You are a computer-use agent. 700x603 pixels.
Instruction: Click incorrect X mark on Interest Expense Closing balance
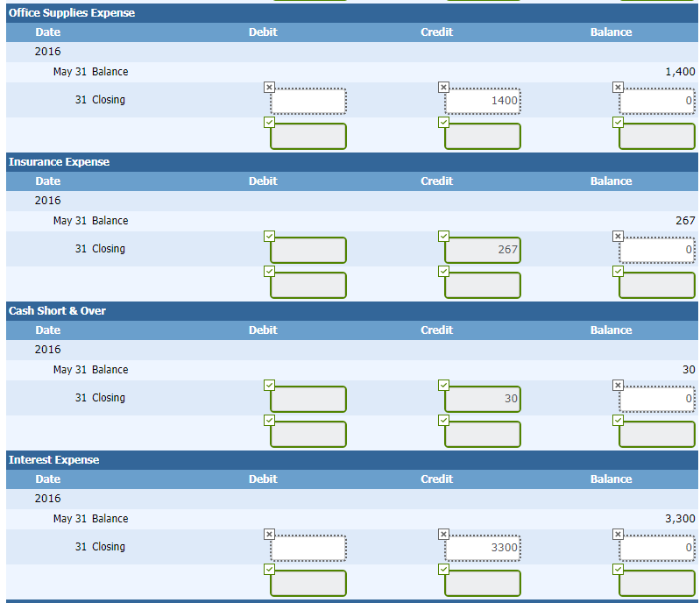click(618, 534)
